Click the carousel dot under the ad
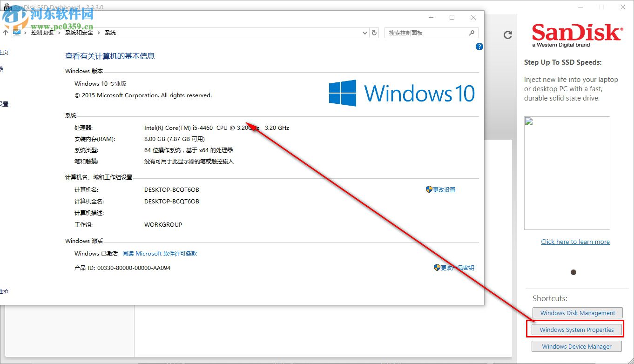This screenshot has height=364, width=634. pos(573,272)
